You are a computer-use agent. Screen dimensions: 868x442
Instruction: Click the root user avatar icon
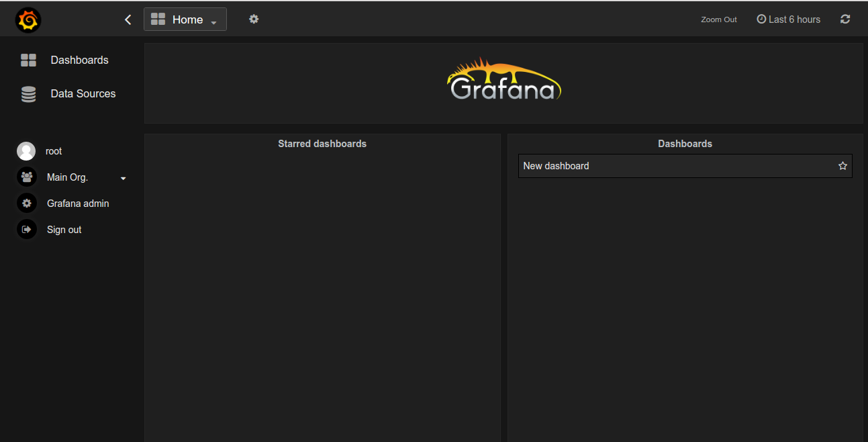point(26,151)
